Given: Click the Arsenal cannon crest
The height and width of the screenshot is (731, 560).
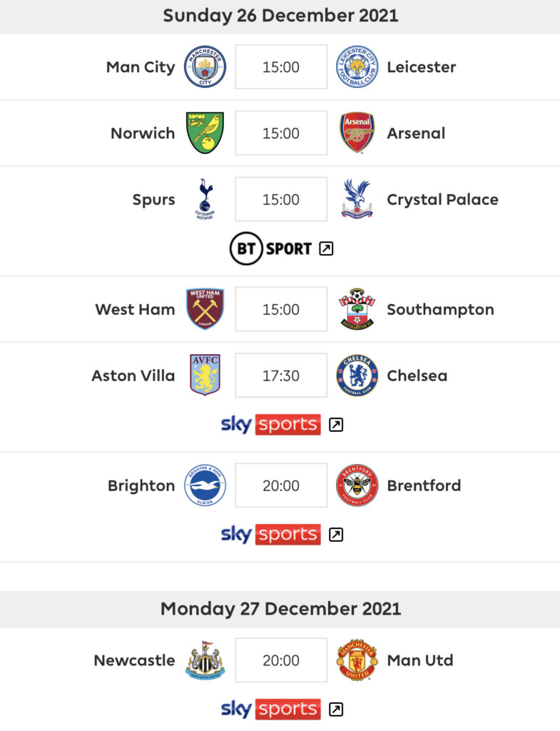Looking at the screenshot, I should click(357, 133).
